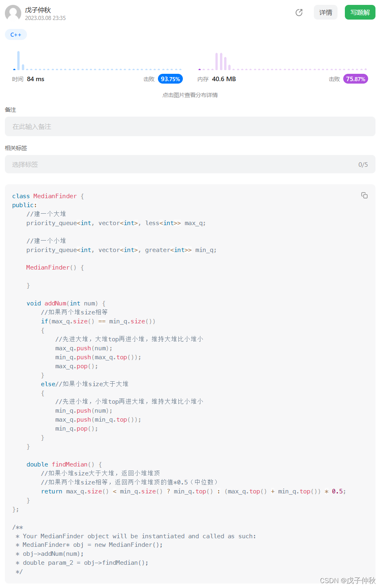Open 点击图片查看分布详情 link
Image resolution: width=382 pixels, height=588 pixels.
coord(190,95)
